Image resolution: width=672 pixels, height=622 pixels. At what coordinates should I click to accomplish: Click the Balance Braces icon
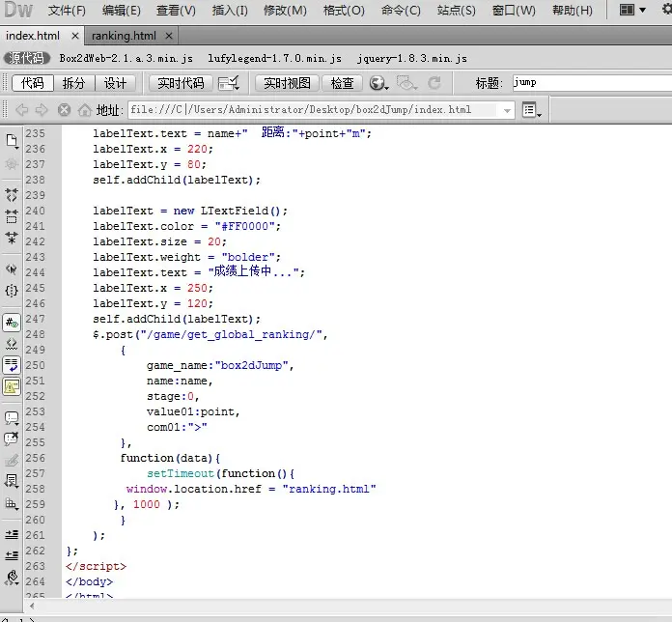(x=12, y=291)
